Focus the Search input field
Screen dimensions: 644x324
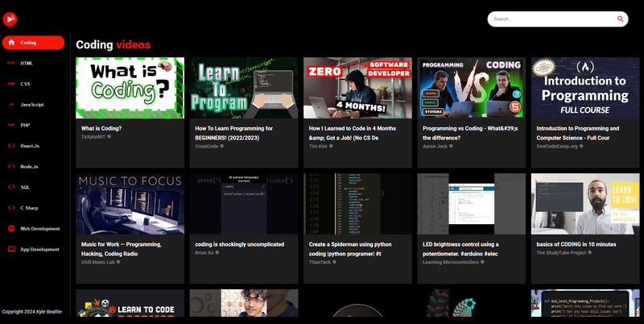tap(552, 19)
